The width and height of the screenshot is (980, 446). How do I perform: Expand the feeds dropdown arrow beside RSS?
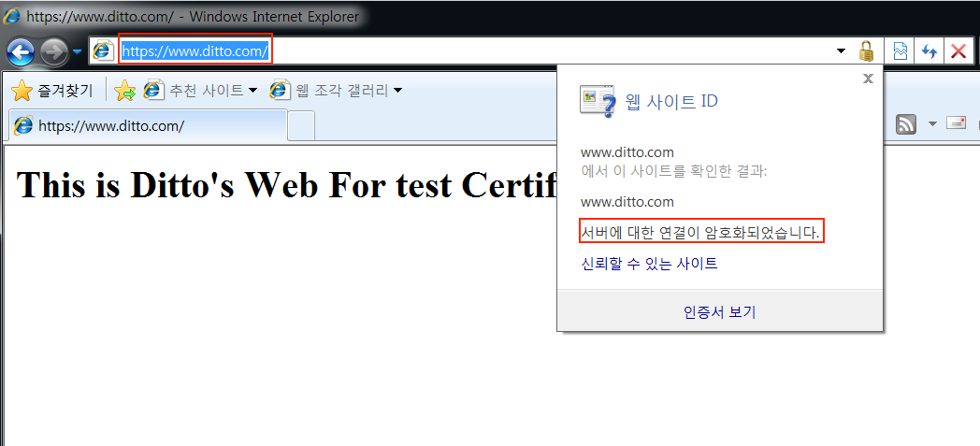(x=932, y=123)
